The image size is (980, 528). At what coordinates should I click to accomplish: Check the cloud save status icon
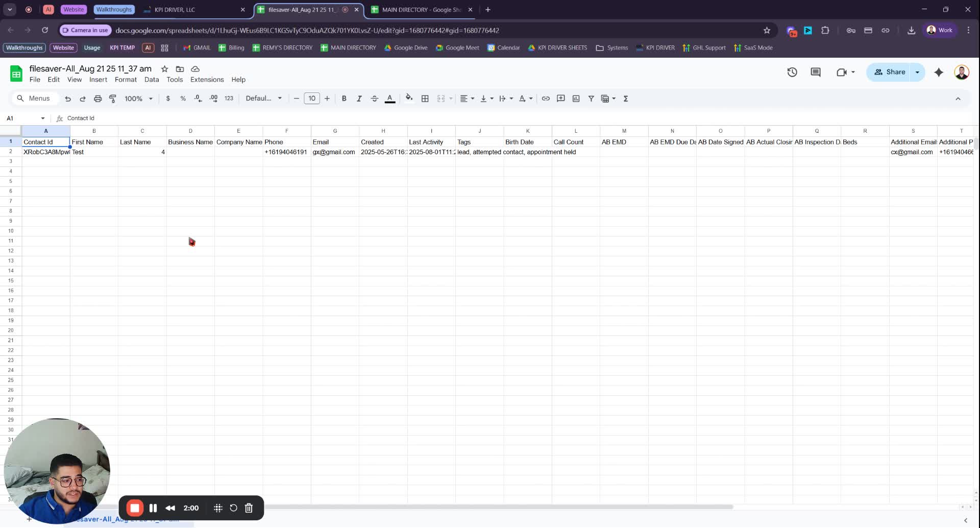tap(195, 69)
